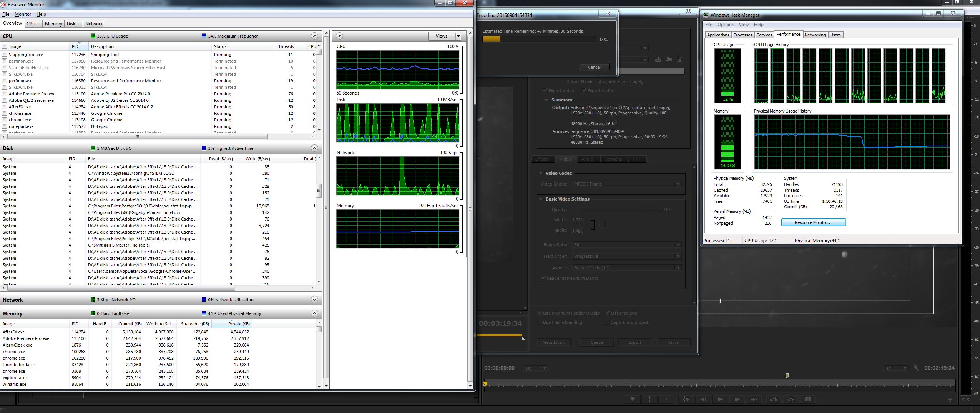The width and height of the screenshot is (980, 413).
Task: Click the Step Back one frame icon
Action: [x=703, y=400]
